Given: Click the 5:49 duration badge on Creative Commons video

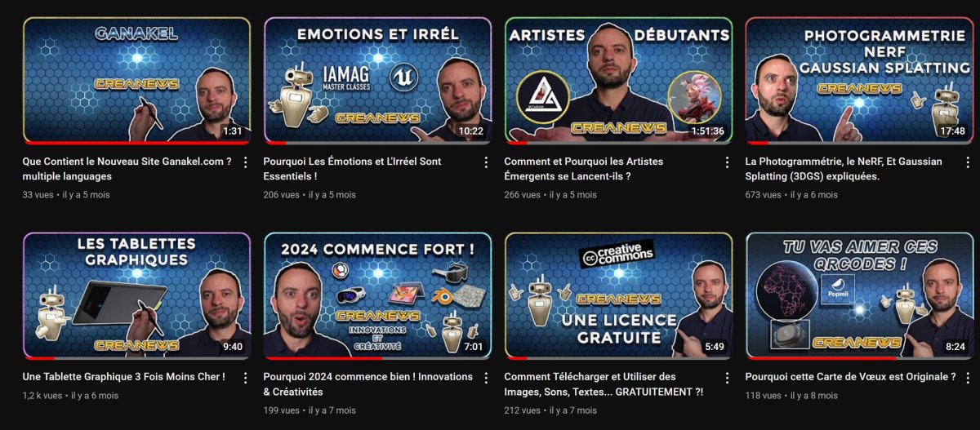Looking at the screenshot, I should click(715, 347).
